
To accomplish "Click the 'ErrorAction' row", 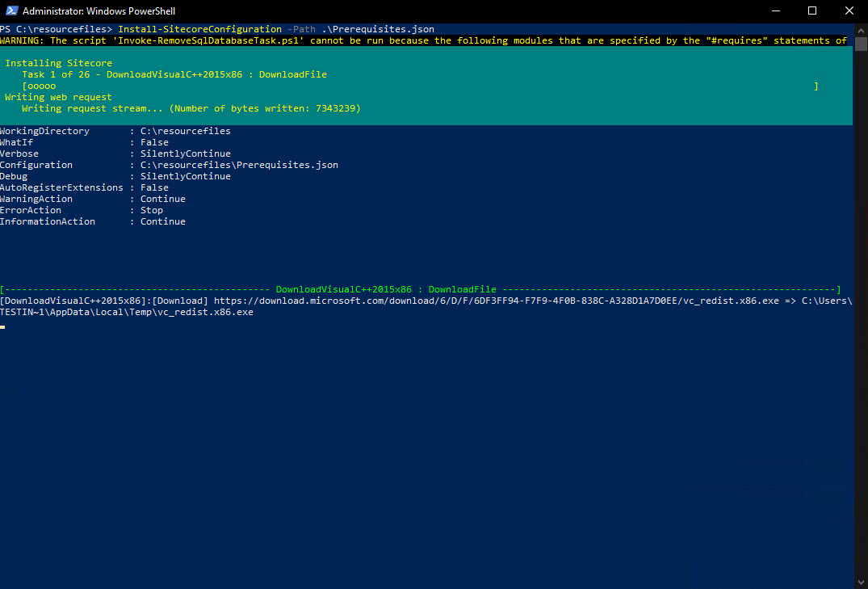I will (x=82, y=210).
